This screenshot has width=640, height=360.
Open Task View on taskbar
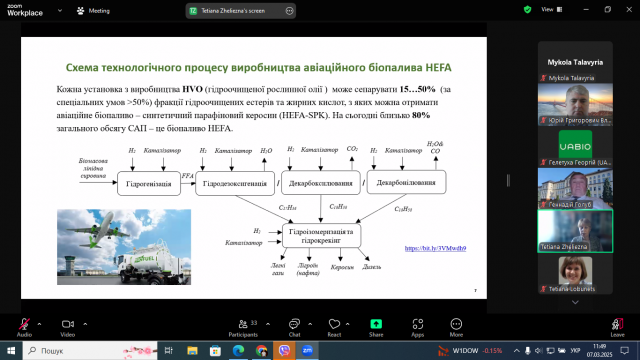[169, 351]
